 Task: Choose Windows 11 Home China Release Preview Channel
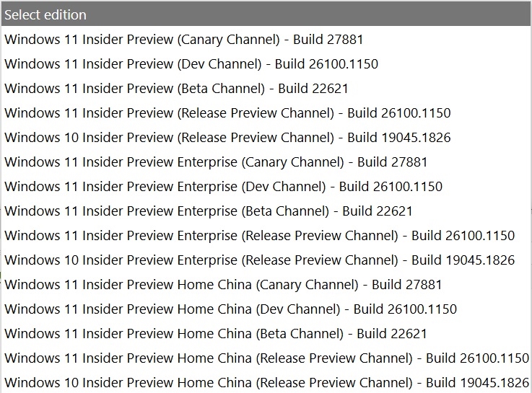[x=266, y=358]
